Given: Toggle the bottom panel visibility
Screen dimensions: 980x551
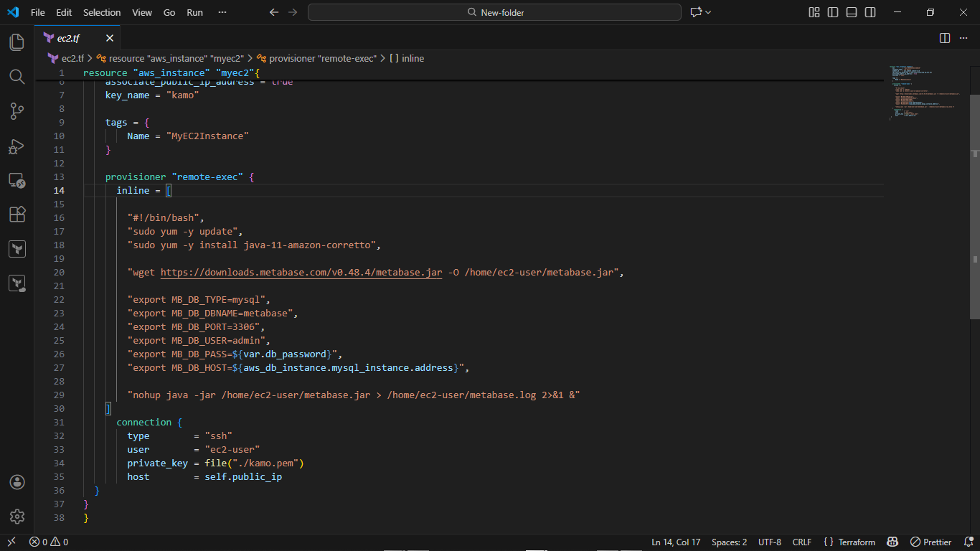Looking at the screenshot, I should point(851,12).
